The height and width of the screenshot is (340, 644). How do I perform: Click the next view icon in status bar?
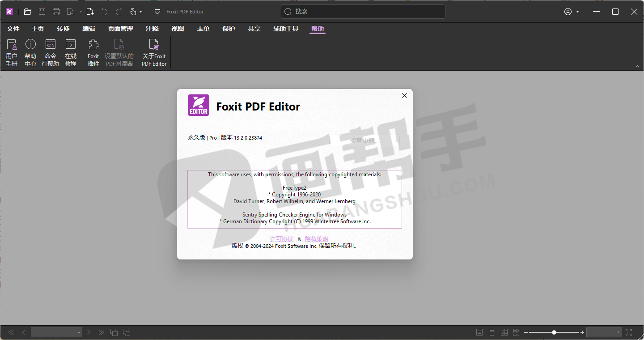click(127, 332)
